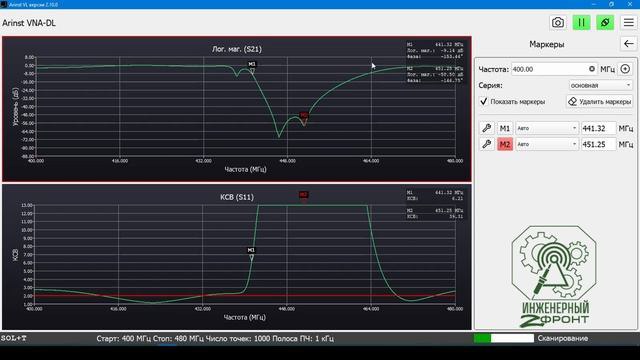The height and width of the screenshot is (360, 640).
Task: Open the M1 Авто mode dropdown
Action: pyautogui.click(x=547, y=128)
